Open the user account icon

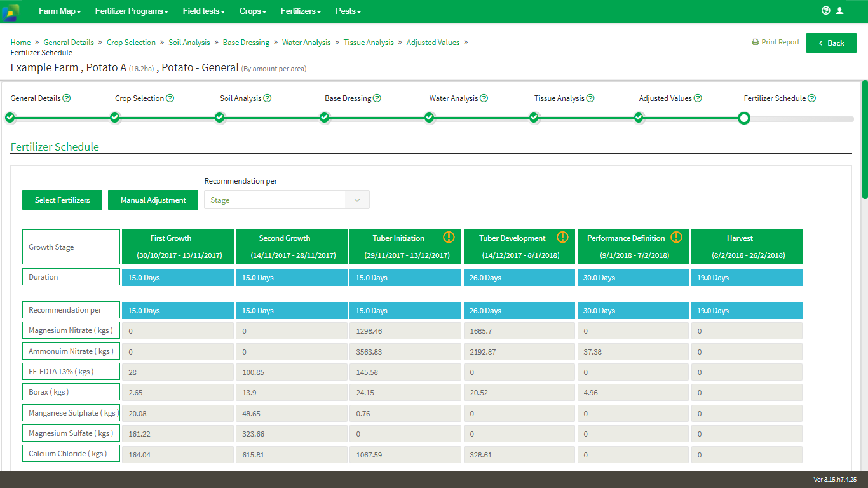click(839, 11)
